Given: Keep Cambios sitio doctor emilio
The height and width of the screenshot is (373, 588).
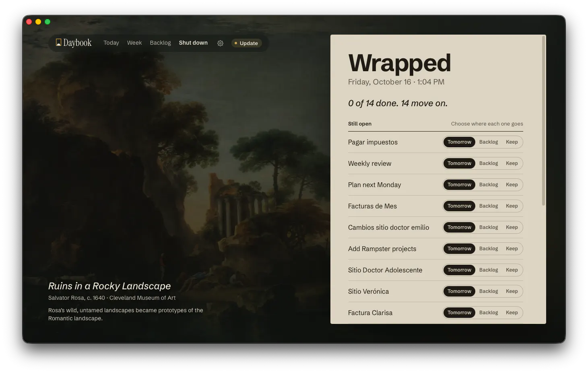Looking at the screenshot, I should 512,227.
